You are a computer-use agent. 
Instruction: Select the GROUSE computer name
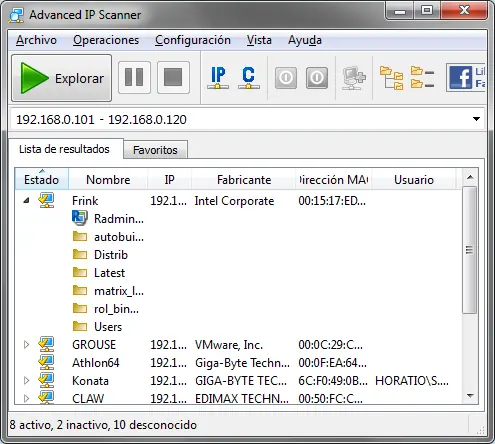(x=94, y=345)
